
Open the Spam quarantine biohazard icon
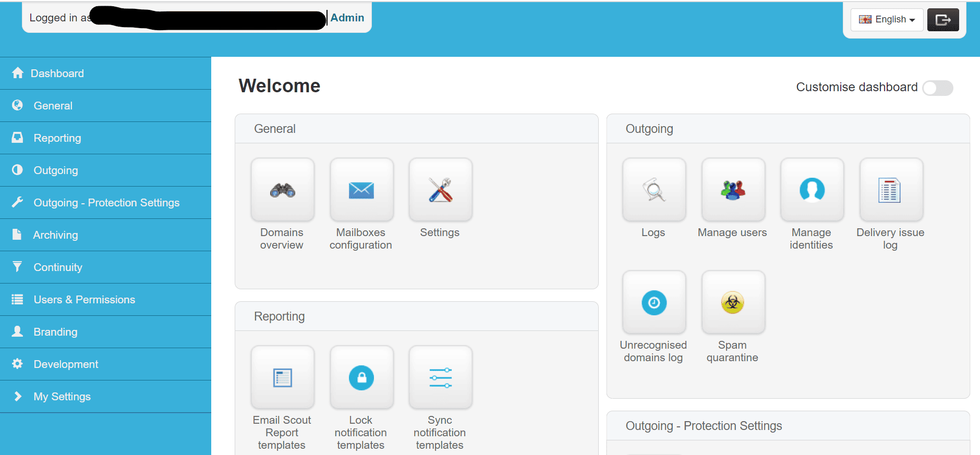point(733,302)
